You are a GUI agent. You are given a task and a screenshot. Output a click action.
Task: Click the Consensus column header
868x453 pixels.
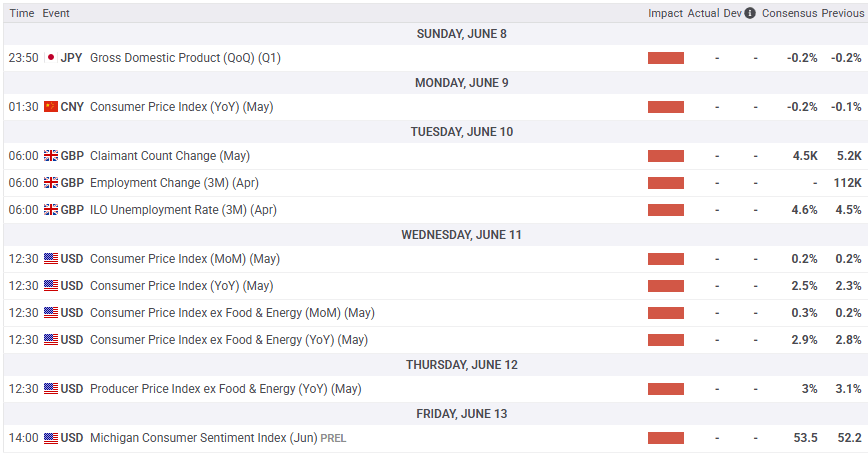(x=789, y=14)
